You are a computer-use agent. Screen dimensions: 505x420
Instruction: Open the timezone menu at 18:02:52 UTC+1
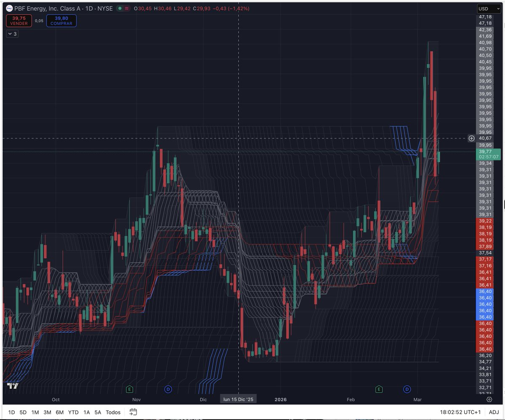pyautogui.click(x=461, y=412)
